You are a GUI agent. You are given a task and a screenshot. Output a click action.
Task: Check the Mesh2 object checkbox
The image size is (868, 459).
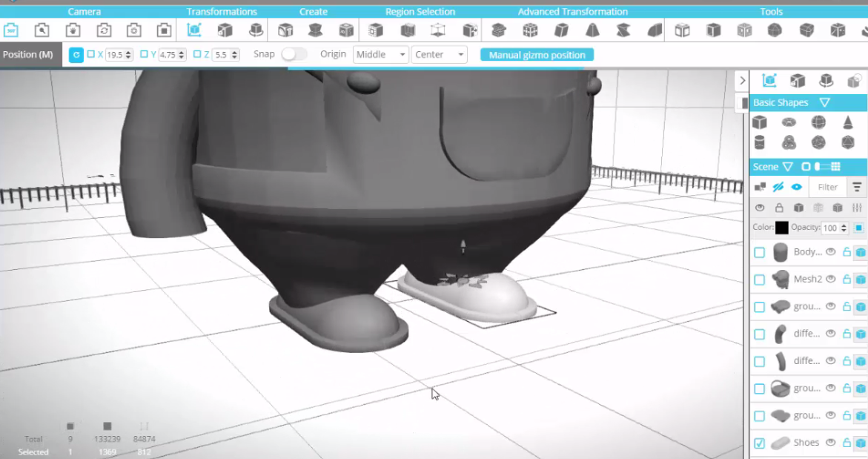(760, 280)
